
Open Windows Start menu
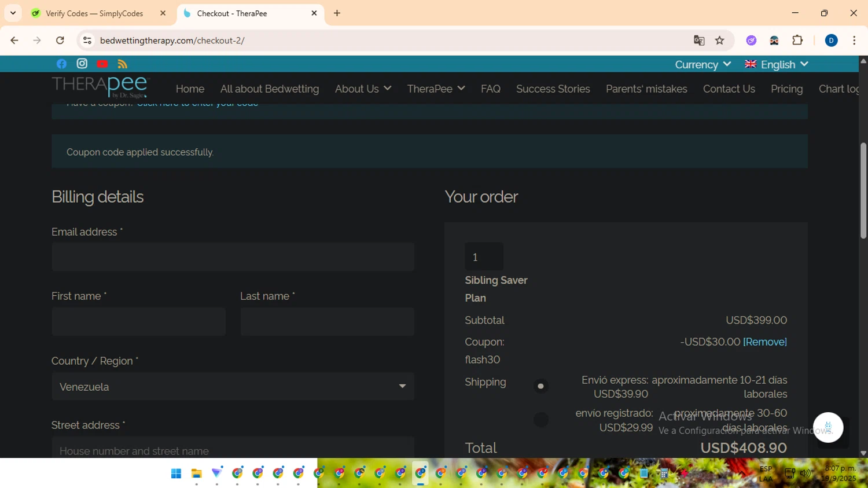pyautogui.click(x=176, y=474)
